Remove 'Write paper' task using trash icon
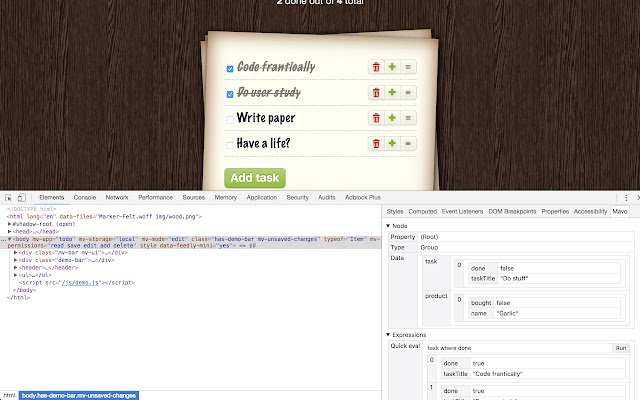 pos(376,118)
